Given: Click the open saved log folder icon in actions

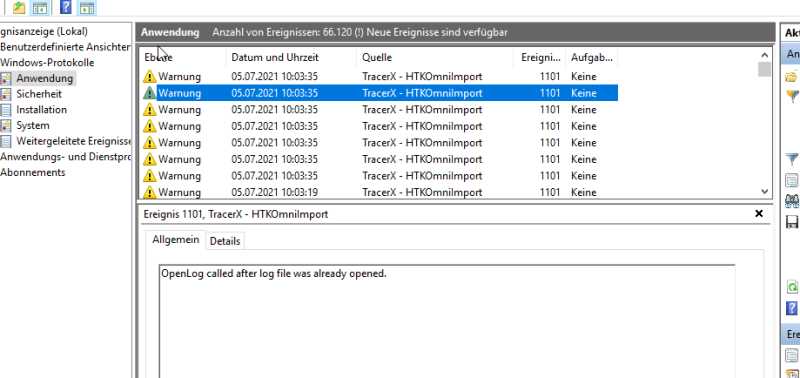Looking at the screenshot, I should (x=791, y=77).
